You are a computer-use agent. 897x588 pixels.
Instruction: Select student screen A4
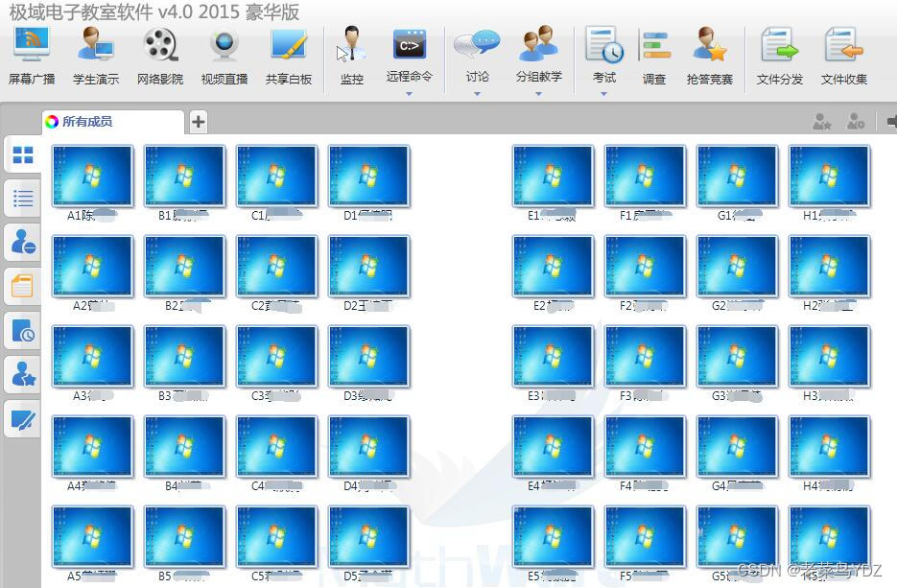[x=92, y=447]
